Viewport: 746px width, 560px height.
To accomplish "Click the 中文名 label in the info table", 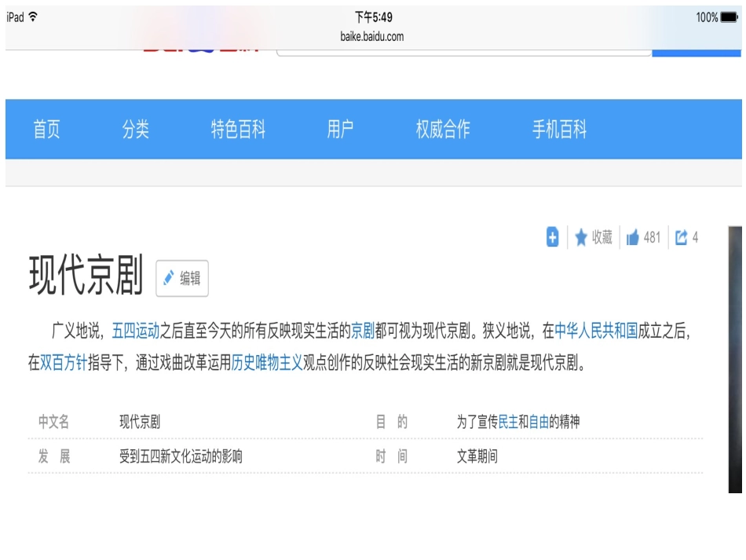I will pyautogui.click(x=53, y=422).
